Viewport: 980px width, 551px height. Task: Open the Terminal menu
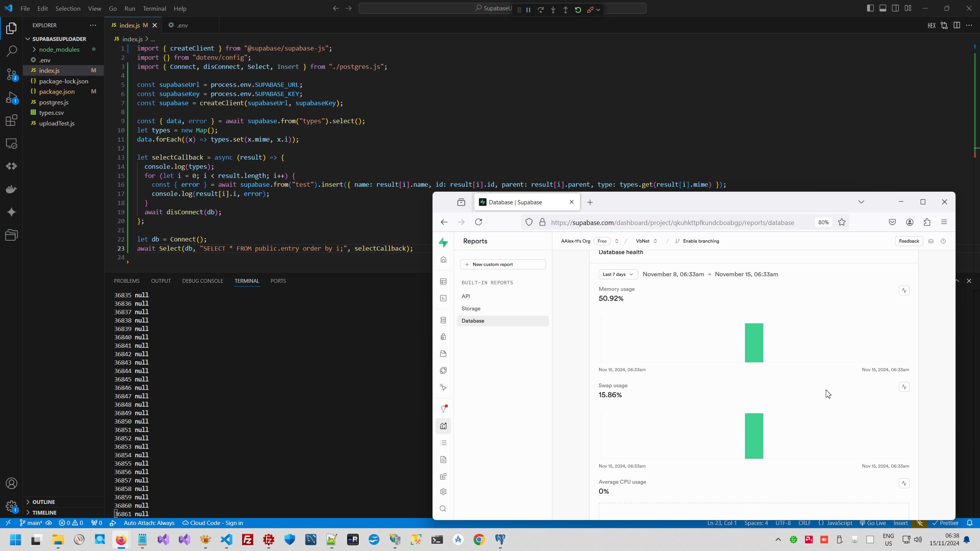click(x=154, y=8)
